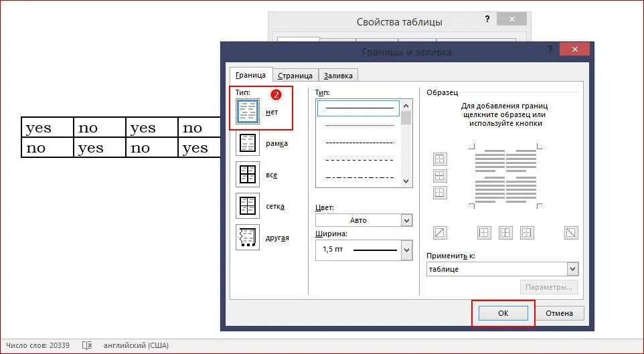Choose the 'другая' custom border icon
Viewport: 644px width, 354px height.
click(248, 238)
